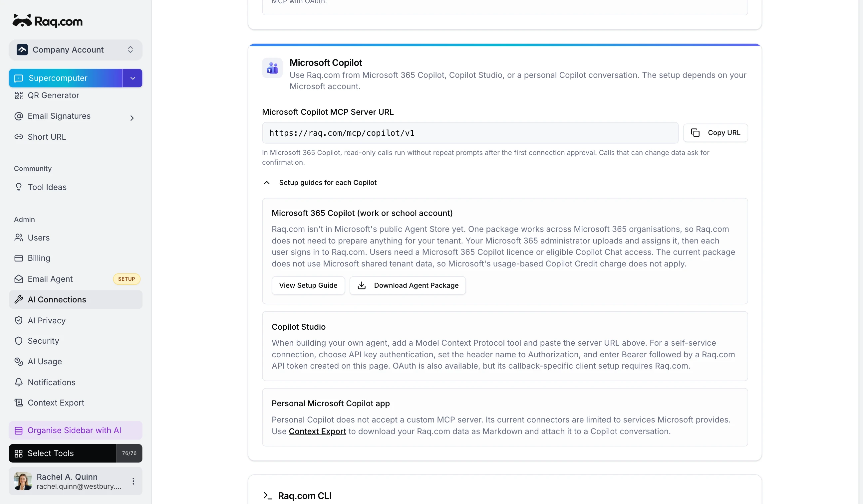Click the SETUP badge beside Email Agent

pos(127,279)
